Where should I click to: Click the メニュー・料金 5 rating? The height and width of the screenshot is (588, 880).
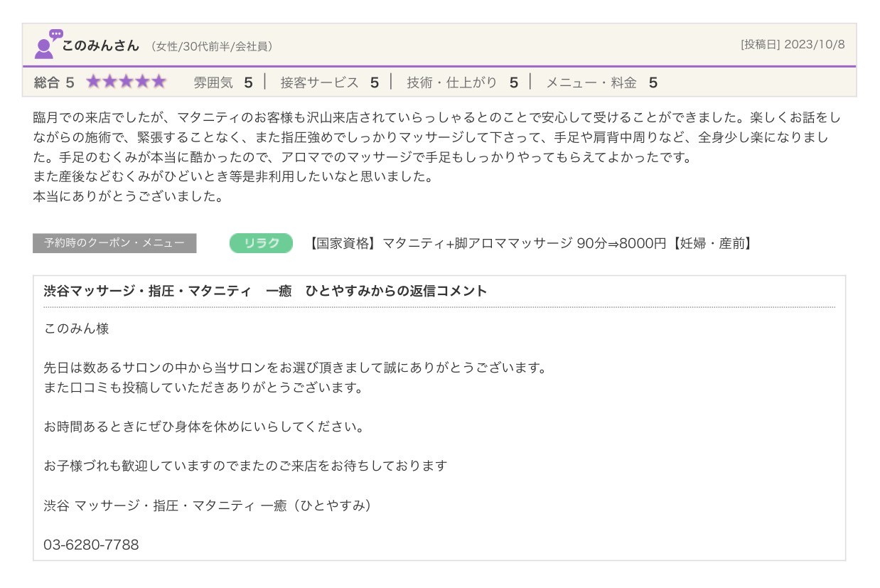click(x=601, y=82)
